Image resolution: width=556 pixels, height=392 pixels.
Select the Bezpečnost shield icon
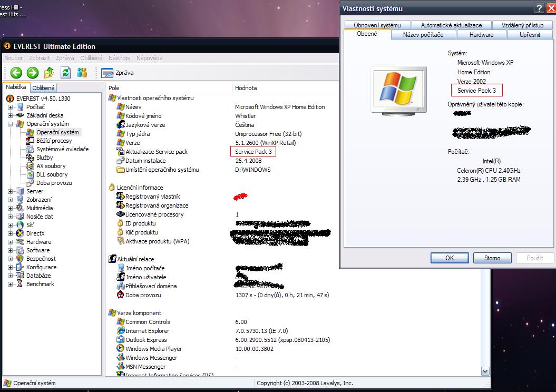point(20,259)
